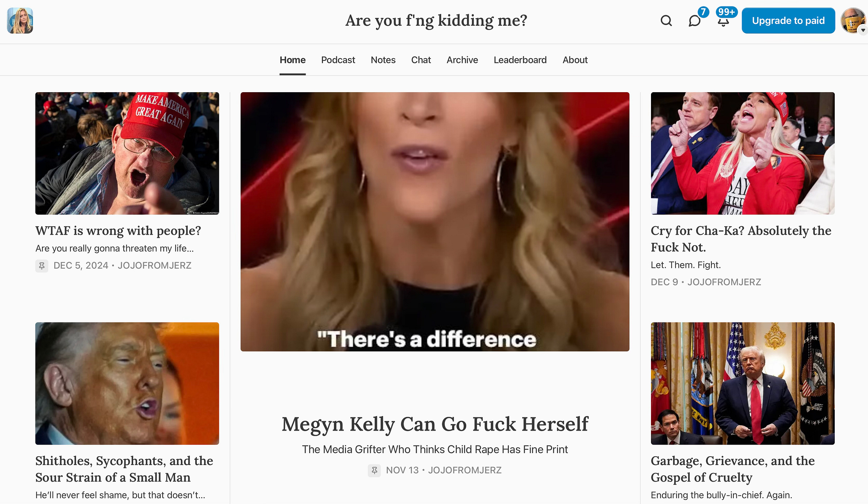
Task: Open the Notes tab
Action: pos(383,60)
